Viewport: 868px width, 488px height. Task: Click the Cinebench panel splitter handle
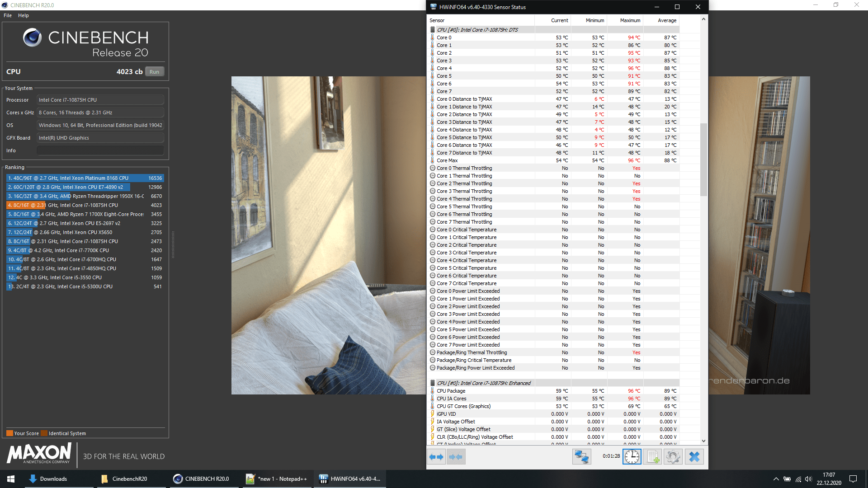click(173, 244)
